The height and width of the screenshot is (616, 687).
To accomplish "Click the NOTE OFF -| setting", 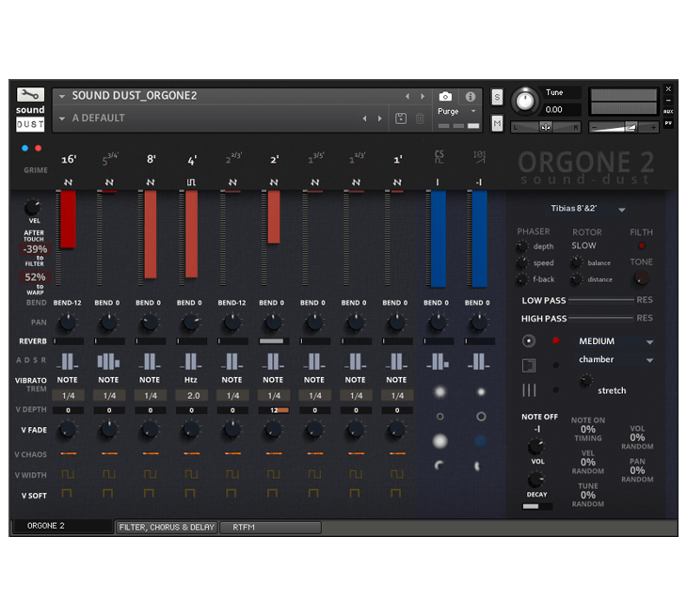I will pos(537,429).
